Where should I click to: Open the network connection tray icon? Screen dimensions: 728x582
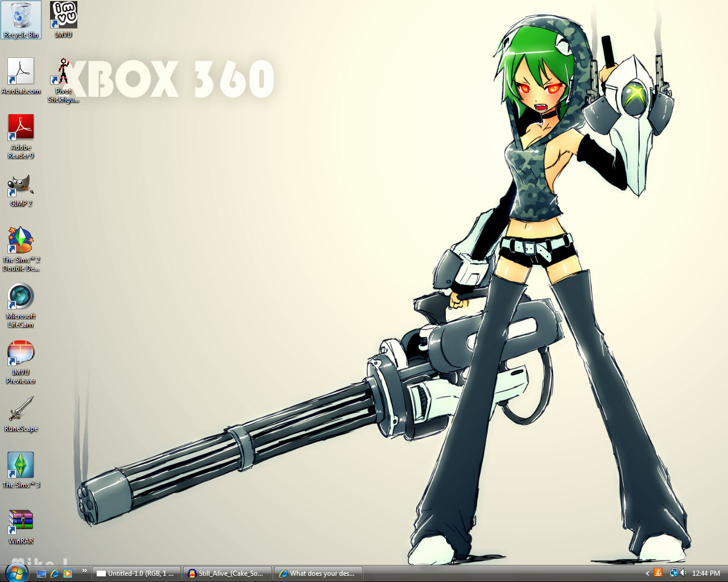click(673, 573)
